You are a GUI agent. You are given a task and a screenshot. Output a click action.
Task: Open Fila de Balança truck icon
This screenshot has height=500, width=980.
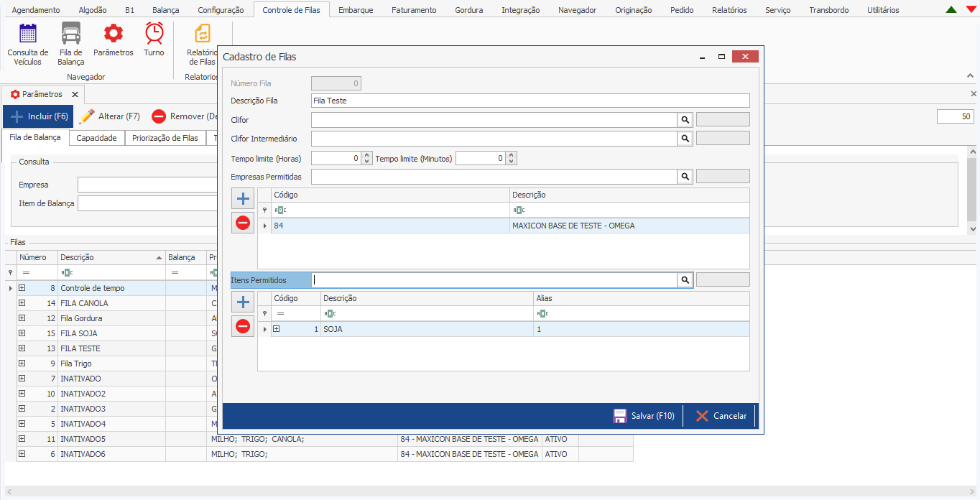point(71,34)
